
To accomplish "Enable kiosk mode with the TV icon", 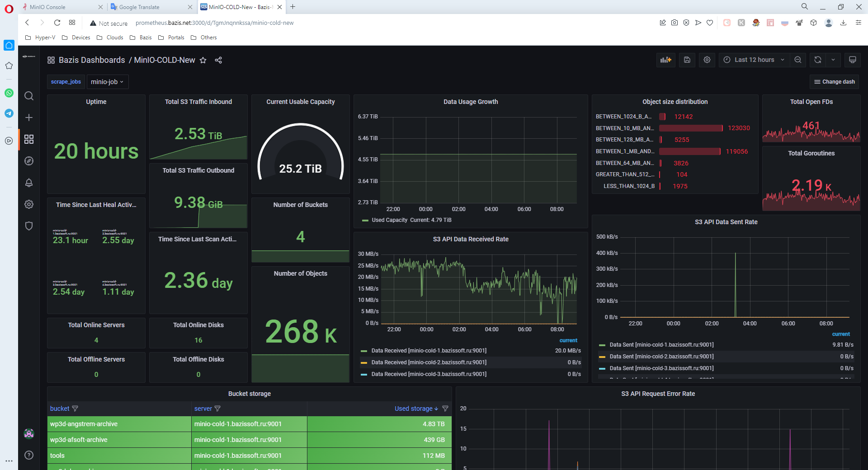I will (x=853, y=60).
